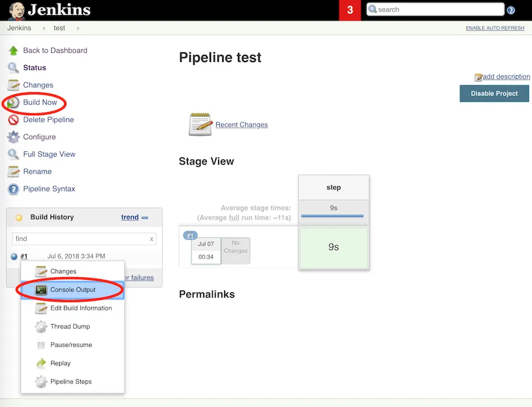Open the Build History trend link
Image resolution: width=532 pixels, height=407 pixels.
point(130,217)
